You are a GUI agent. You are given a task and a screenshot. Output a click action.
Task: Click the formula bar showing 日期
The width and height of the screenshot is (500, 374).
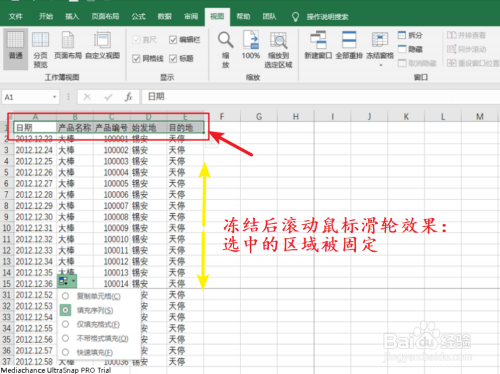[x=320, y=97]
